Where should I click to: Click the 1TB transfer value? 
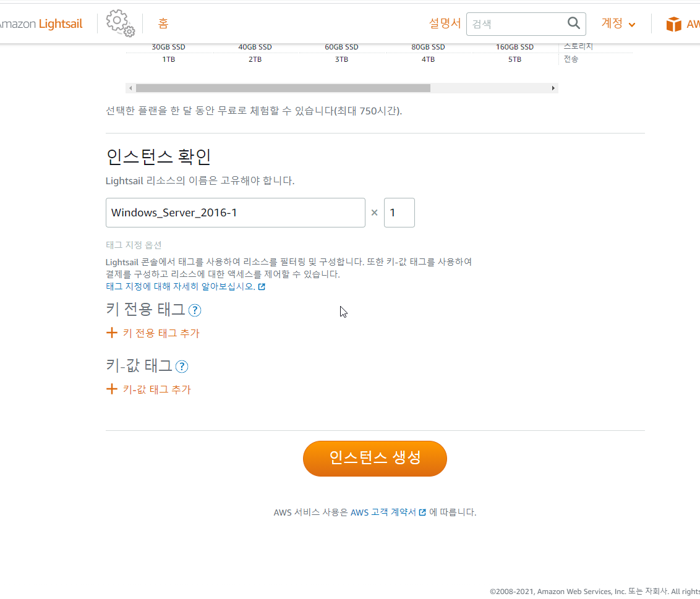168,59
